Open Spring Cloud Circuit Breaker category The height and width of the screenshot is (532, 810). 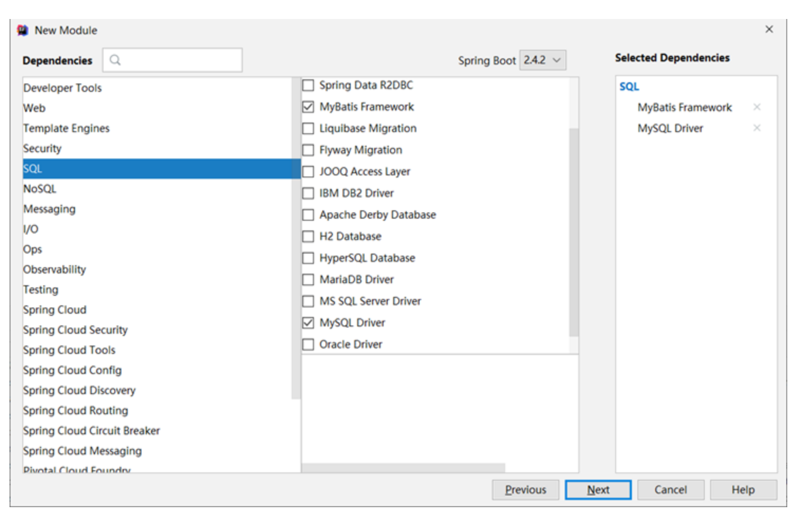tap(157, 431)
